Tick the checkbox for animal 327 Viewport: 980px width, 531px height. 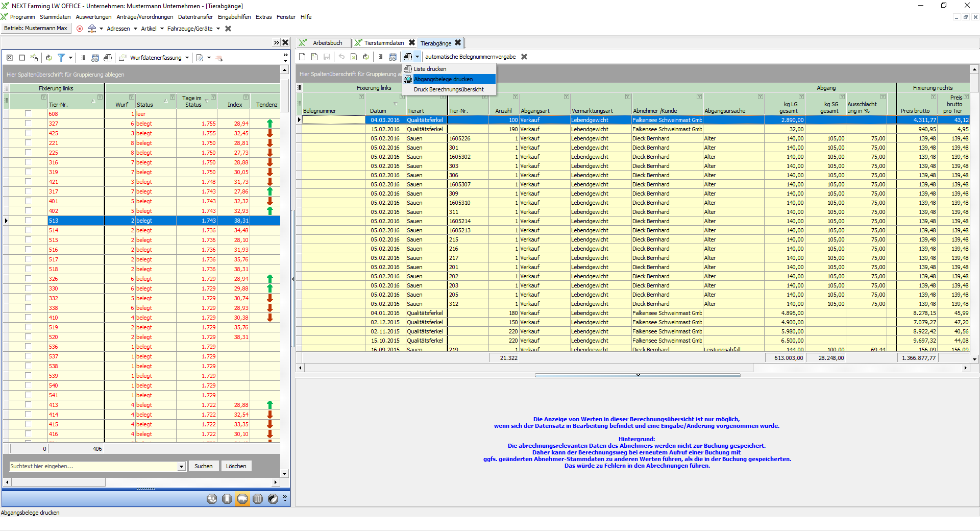(28, 124)
